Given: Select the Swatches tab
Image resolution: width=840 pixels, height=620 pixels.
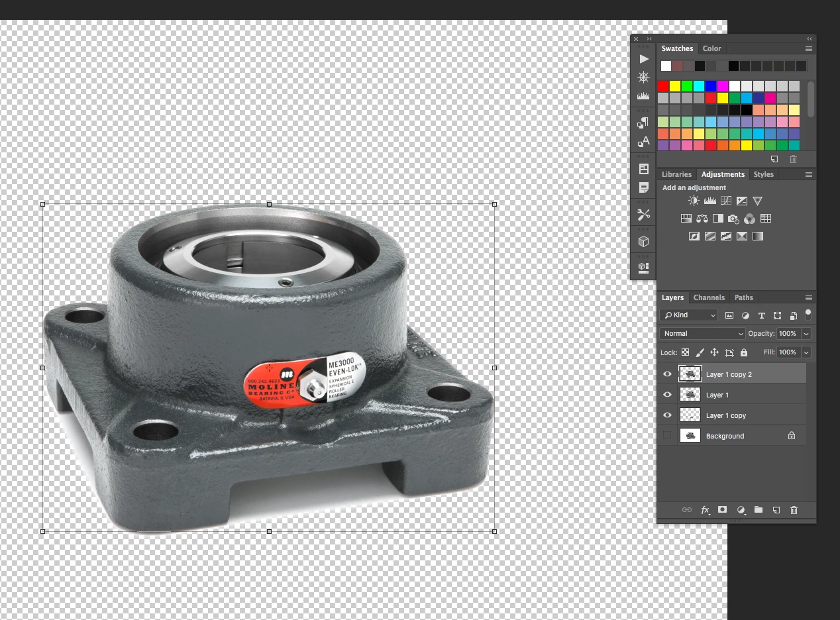Looking at the screenshot, I should tap(677, 48).
